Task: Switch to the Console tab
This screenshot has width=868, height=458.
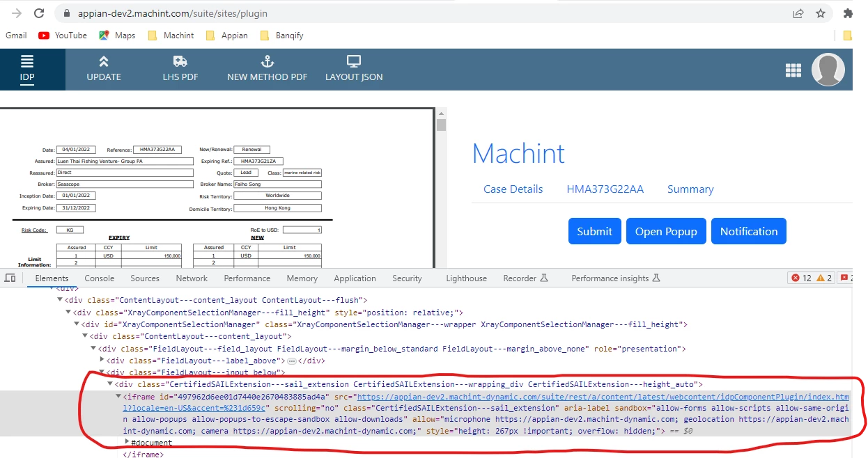Action: [x=100, y=278]
